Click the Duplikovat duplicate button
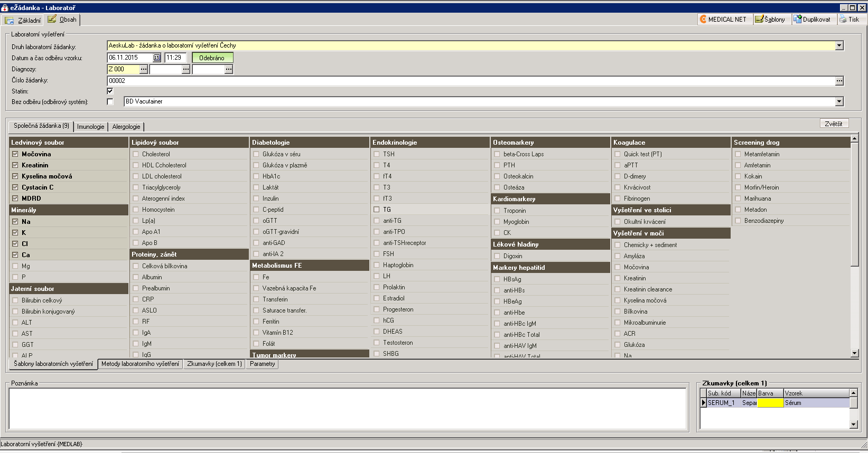 click(x=813, y=20)
